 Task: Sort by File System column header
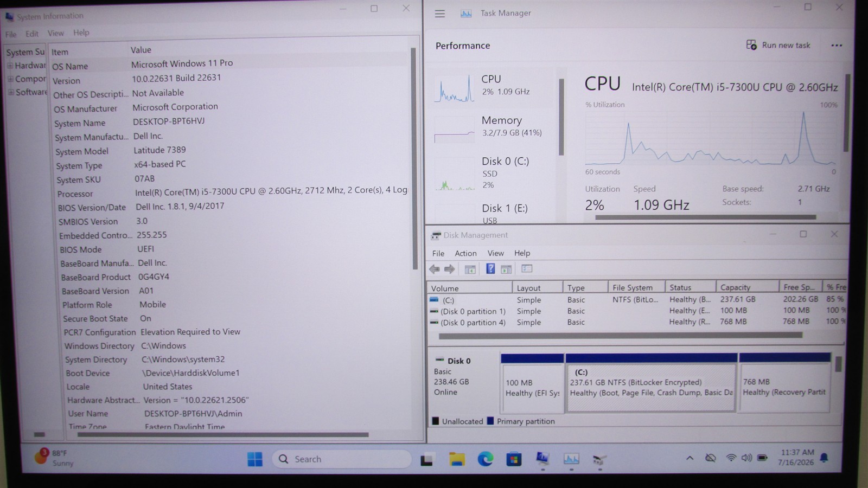[x=637, y=287]
